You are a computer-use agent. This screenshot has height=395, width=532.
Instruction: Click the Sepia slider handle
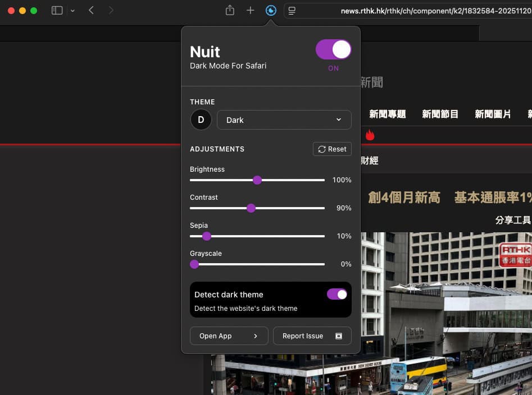(x=207, y=236)
